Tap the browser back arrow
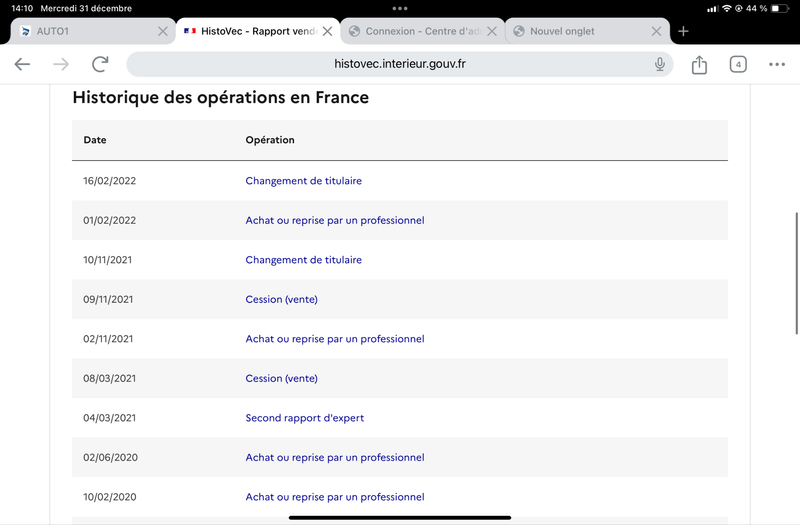 point(22,64)
